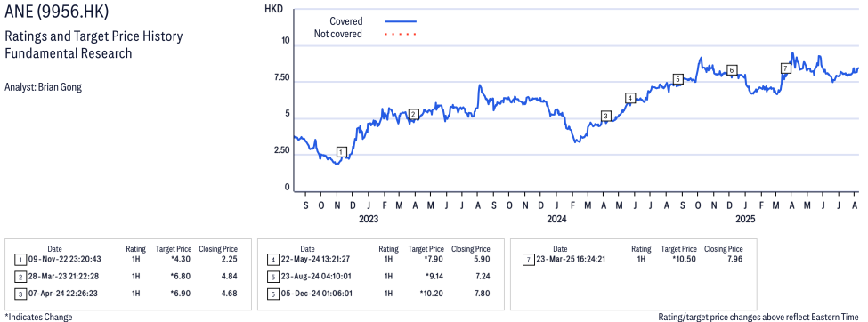The image size is (868, 322).
Task: Click target price *9.14
Action: (434, 276)
